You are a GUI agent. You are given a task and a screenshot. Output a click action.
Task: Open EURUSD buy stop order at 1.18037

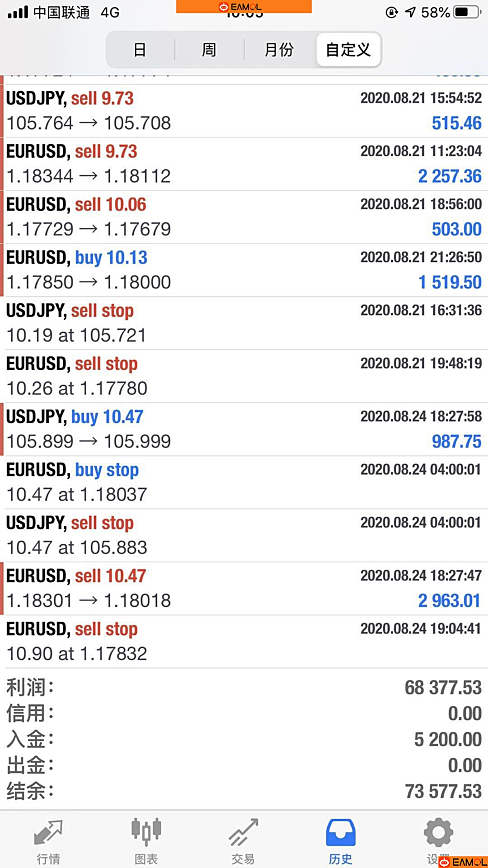(x=244, y=482)
